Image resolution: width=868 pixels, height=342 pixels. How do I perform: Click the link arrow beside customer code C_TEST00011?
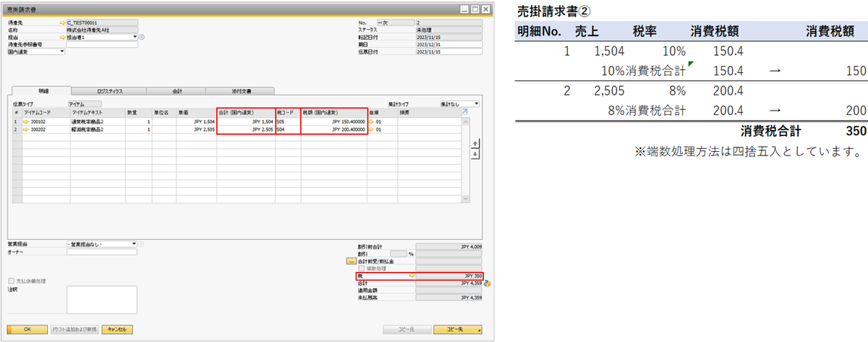coord(62,23)
